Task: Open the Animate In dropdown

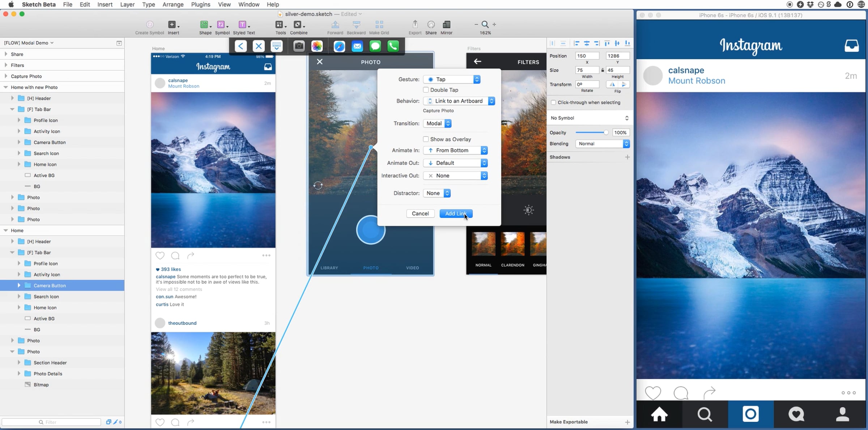Action: click(455, 150)
